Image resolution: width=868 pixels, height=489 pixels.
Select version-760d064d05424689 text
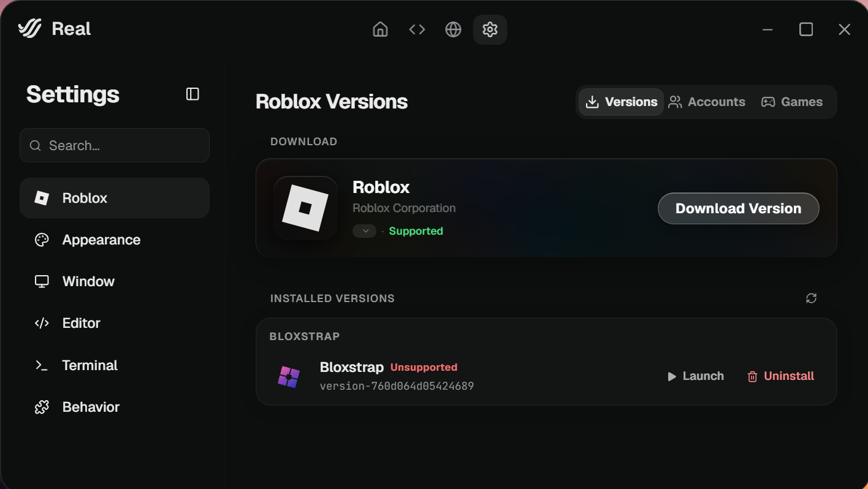coord(397,386)
